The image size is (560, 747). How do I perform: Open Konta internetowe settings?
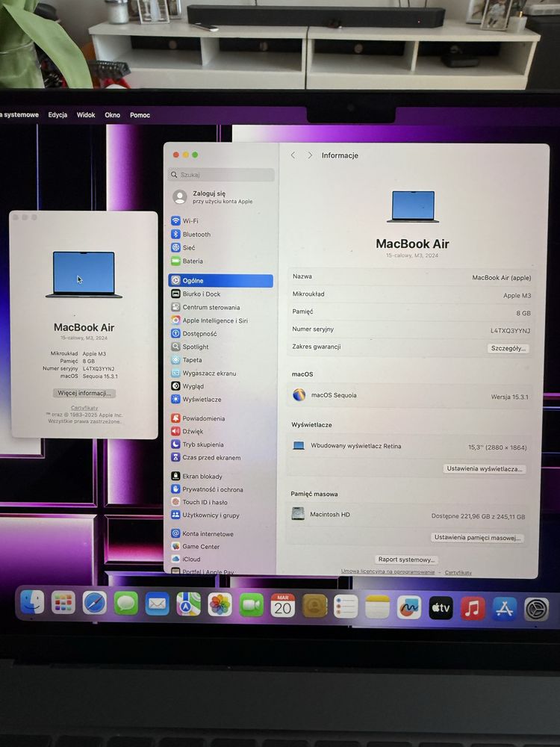point(202,533)
